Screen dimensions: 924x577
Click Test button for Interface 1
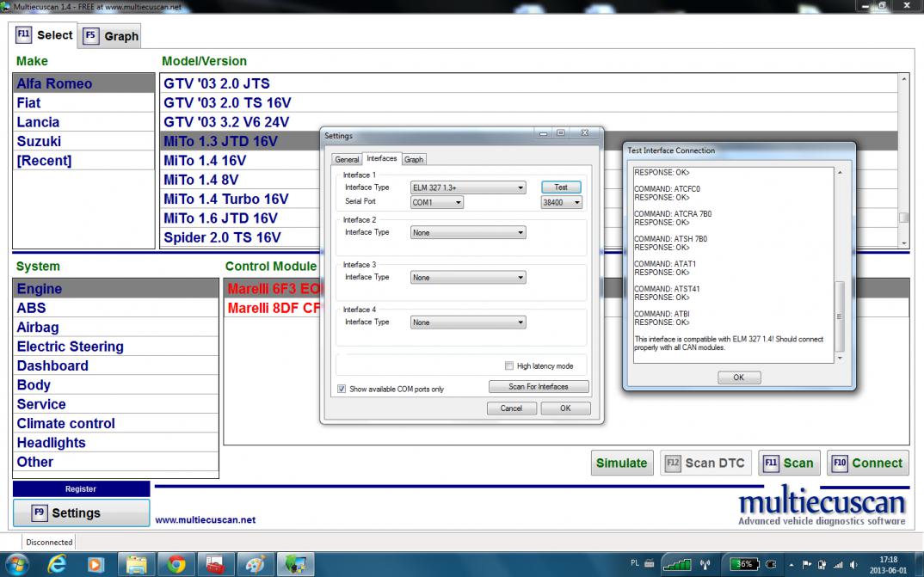(561, 187)
